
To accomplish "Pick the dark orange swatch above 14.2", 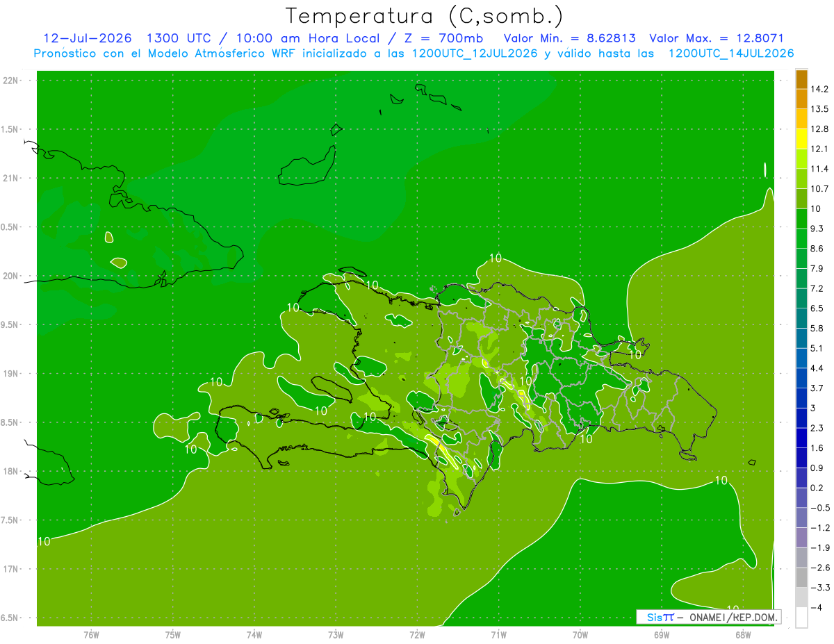I will 801,79.
